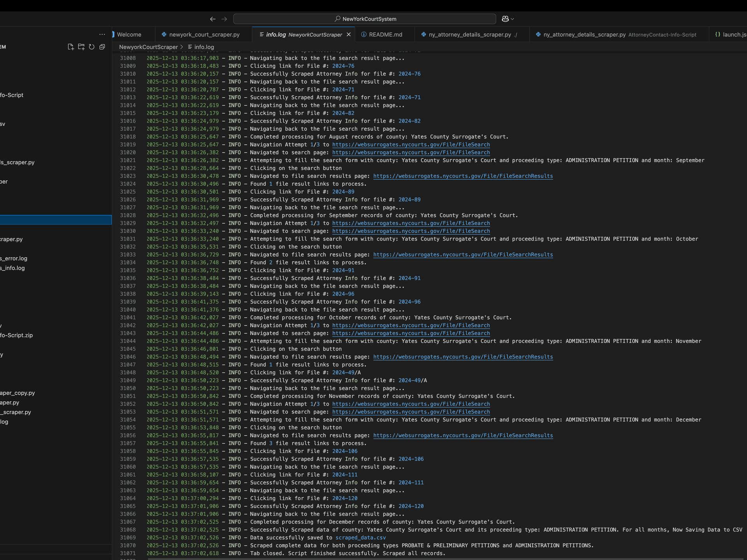Switch to ny_attorney_details_scraper.py ./ tab
Image resolution: width=747 pixels, height=560 pixels.
click(472, 34)
